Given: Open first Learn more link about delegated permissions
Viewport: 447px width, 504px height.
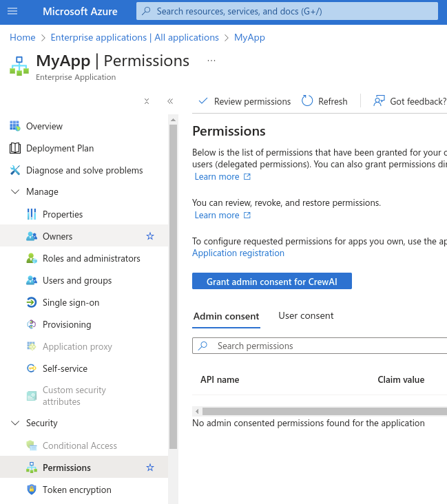Looking at the screenshot, I should 222,176.
